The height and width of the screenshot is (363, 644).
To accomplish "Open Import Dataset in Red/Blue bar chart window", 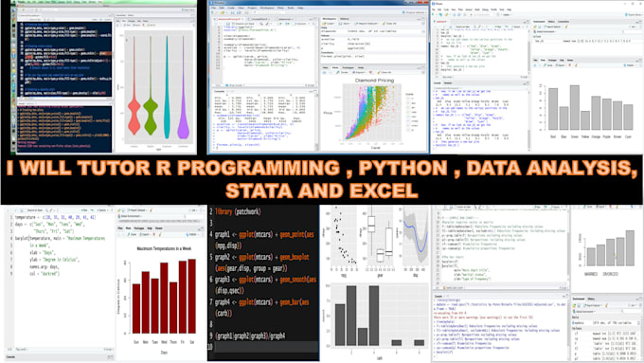I will pyautogui.click(x=553, y=27).
